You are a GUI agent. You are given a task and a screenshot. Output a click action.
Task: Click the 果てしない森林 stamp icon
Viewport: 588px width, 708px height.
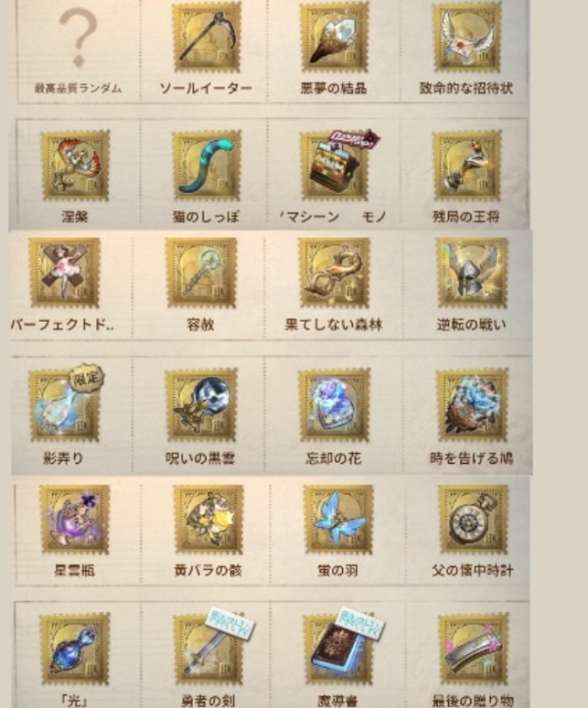[334, 274]
